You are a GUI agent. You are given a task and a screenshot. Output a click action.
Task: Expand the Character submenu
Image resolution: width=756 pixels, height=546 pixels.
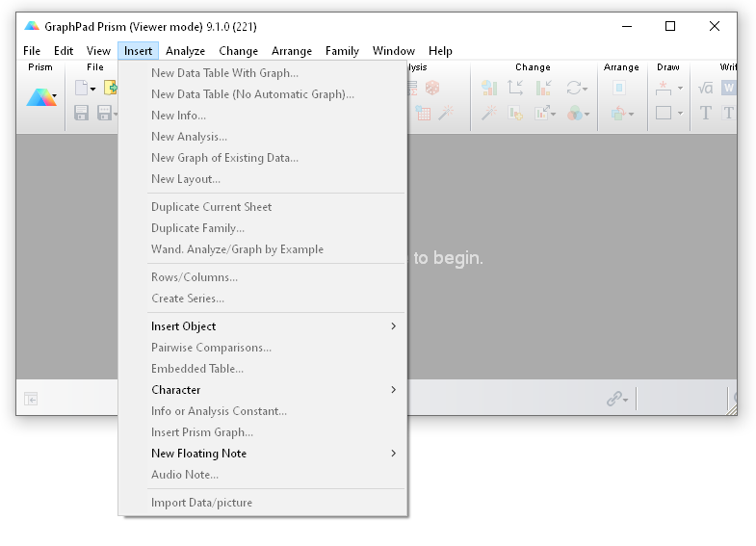(x=394, y=390)
